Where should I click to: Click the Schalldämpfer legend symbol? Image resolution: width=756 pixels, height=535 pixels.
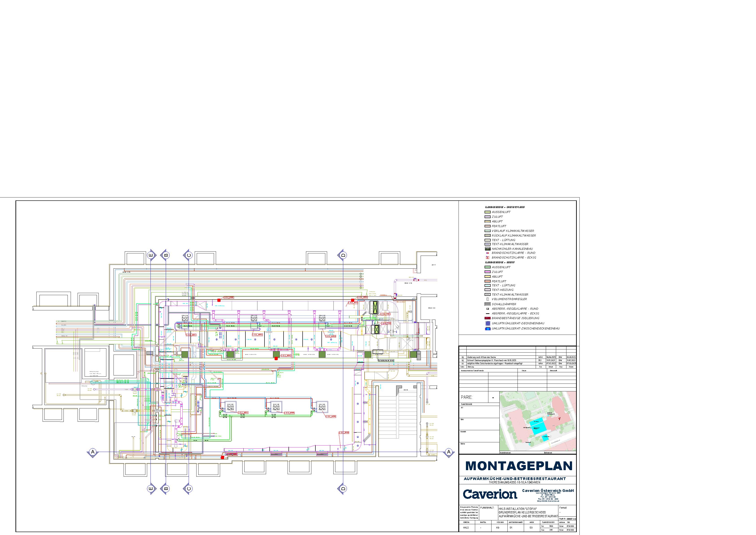click(487, 304)
